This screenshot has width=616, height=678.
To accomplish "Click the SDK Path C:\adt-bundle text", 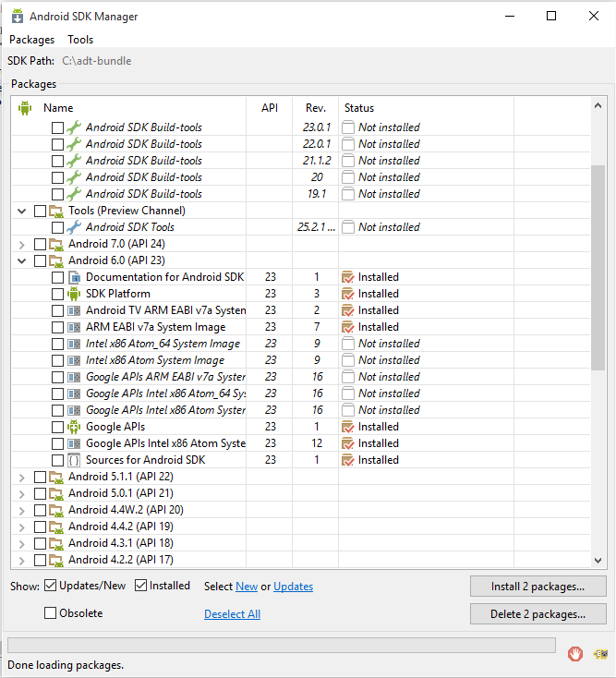I will tap(97, 61).
